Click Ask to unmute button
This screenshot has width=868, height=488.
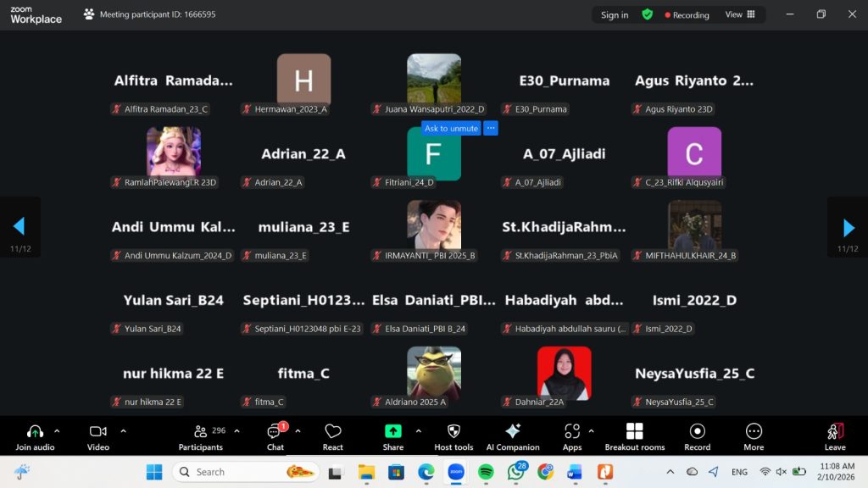[x=451, y=129]
